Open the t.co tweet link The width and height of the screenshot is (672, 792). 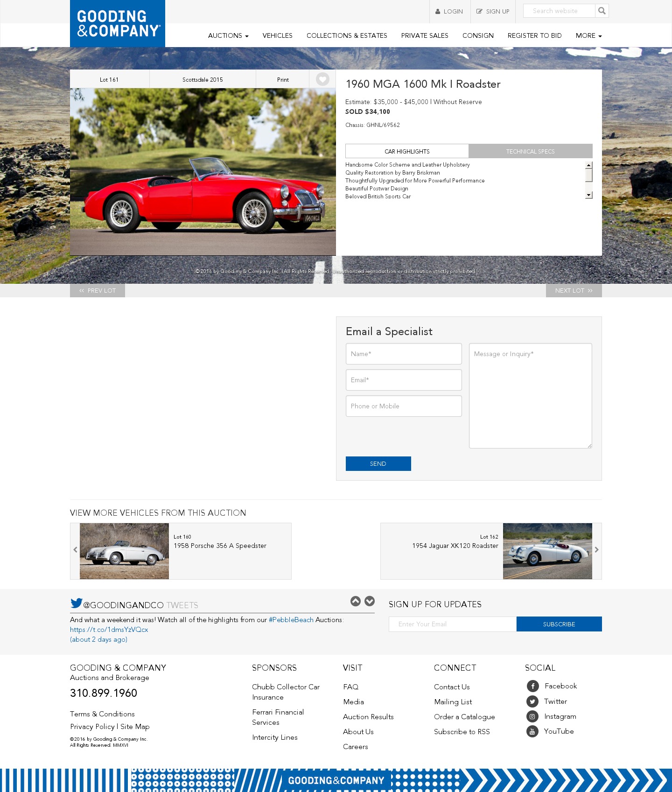[109, 630]
